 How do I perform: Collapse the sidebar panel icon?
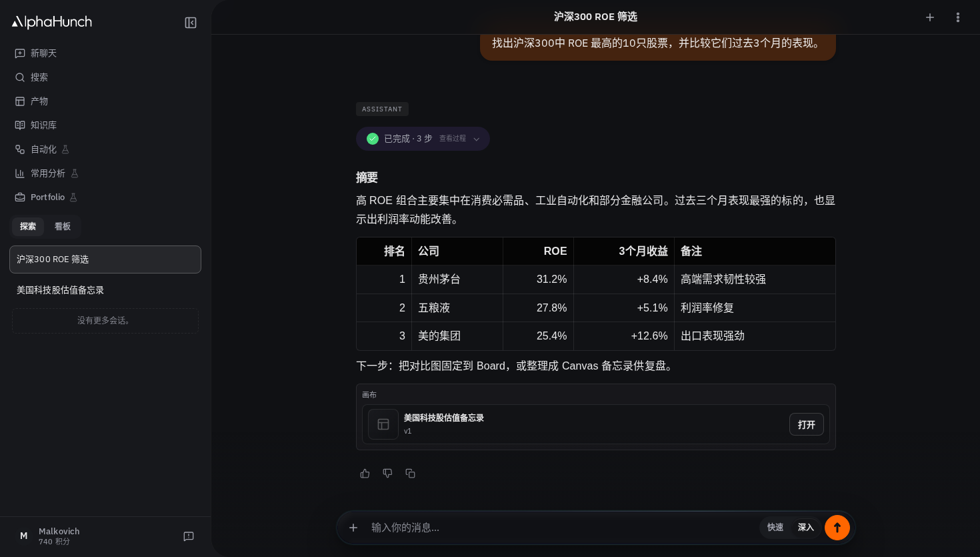(191, 23)
